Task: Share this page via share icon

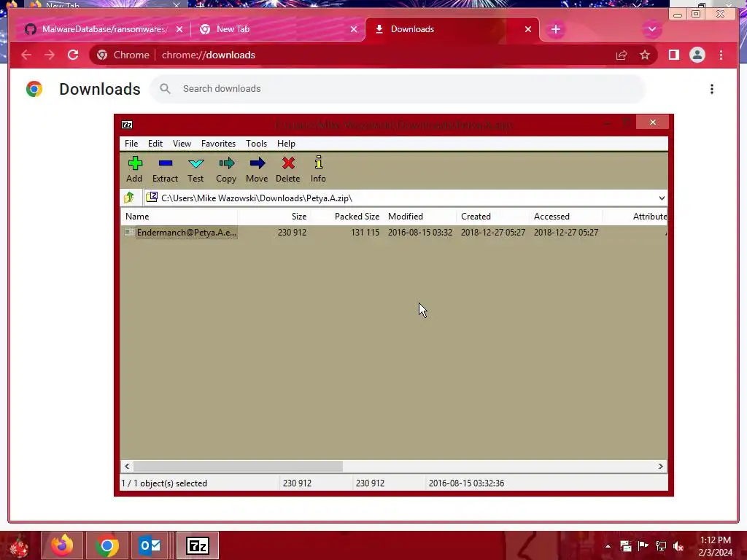Action: [x=622, y=55]
